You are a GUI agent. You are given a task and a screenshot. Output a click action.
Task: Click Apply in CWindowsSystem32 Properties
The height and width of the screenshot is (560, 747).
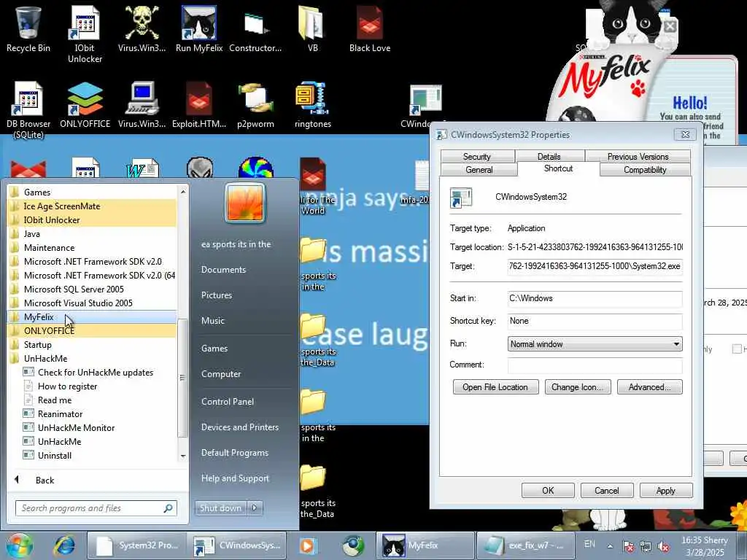(x=665, y=491)
